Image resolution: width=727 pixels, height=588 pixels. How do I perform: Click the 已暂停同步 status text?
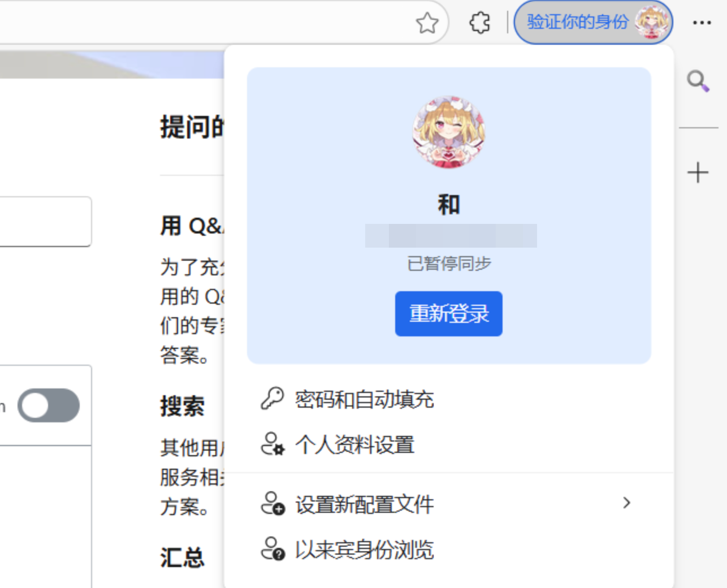pyautogui.click(x=448, y=263)
